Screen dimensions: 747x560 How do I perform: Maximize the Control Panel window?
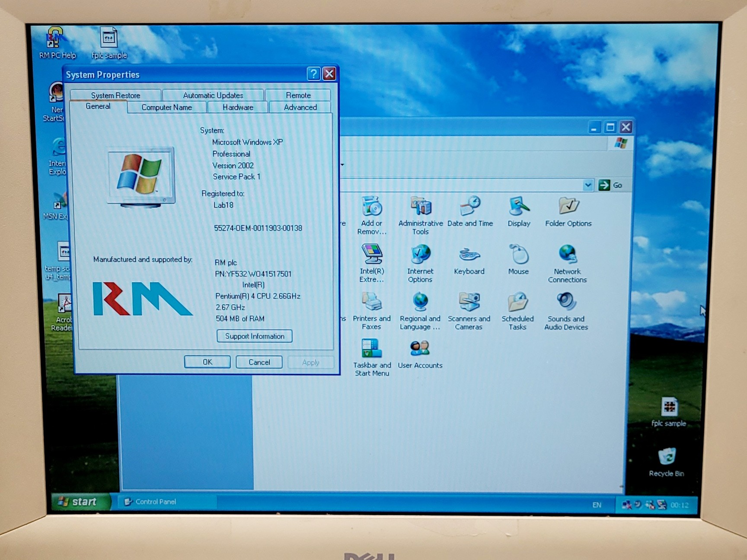coord(610,127)
